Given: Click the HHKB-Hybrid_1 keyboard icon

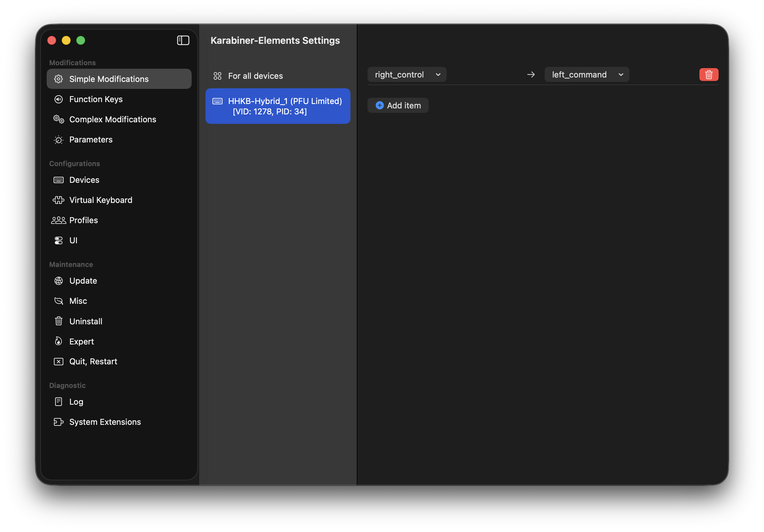Looking at the screenshot, I should (217, 101).
